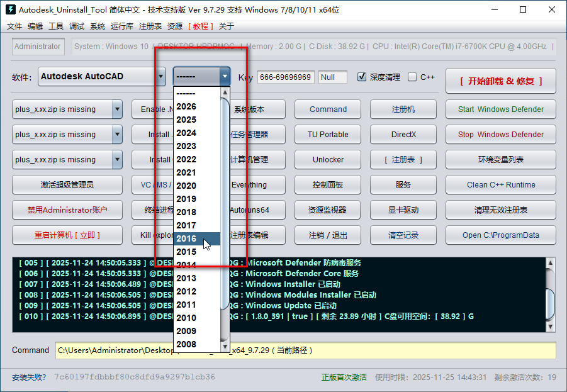Click the 清理无效注册表 button
Screen dimensions: 567x392
click(x=501, y=210)
